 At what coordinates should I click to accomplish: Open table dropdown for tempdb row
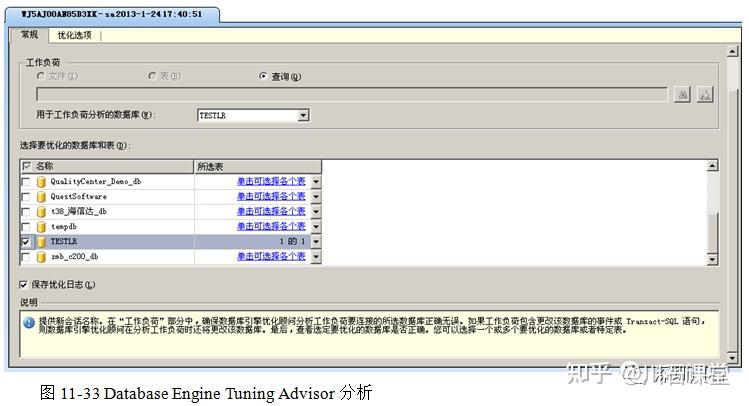pyautogui.click(x=316, y=226)
